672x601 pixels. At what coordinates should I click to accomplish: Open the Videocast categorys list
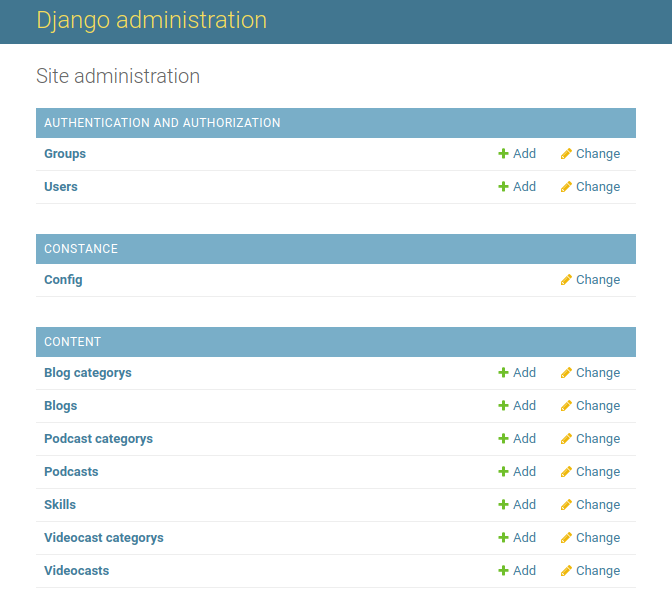pos(104,538)
